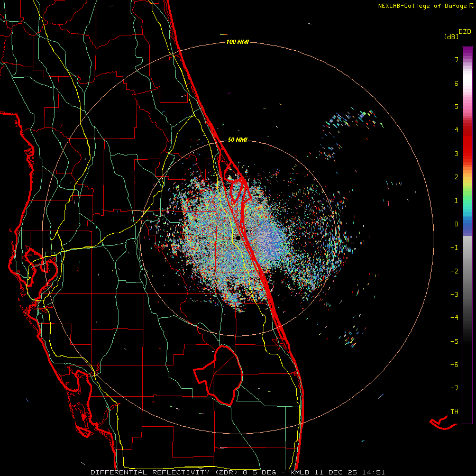The image size is (476, 476).
Task: Click the 3 value on the dB scale
Action: point(456,153)
